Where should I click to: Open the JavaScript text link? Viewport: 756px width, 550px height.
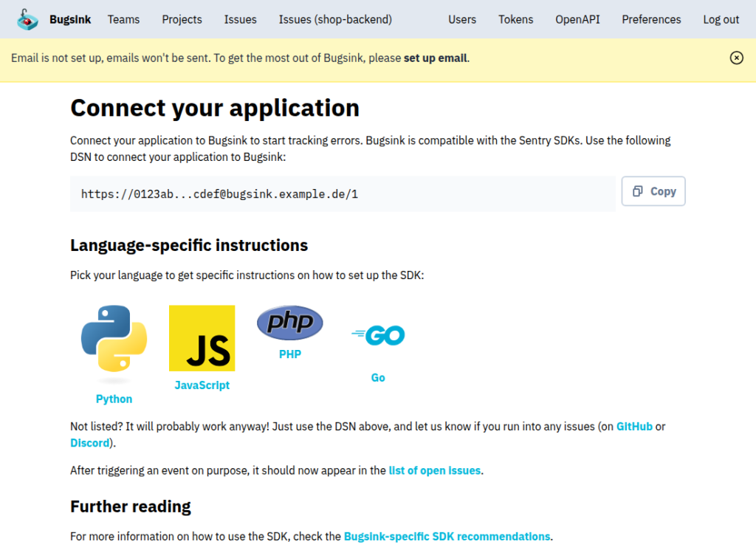click(x=202, y=385)
